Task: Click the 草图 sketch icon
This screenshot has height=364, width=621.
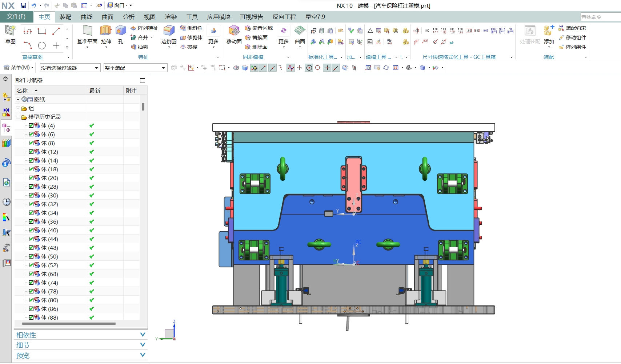Action: pyautogui.click(x=10, y=35)
